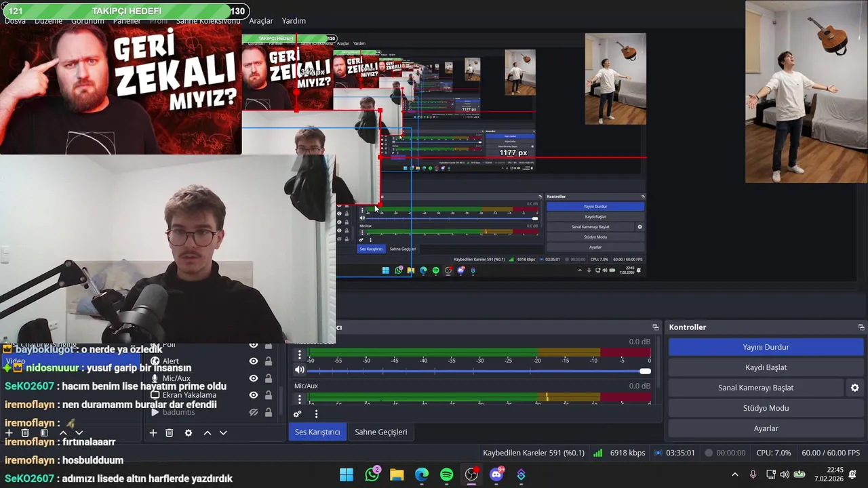Switch to Sahne Geçişleri tab

381,432
